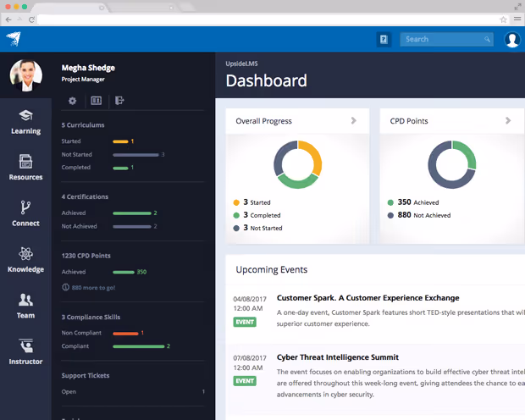Click the Curriculums Started yellow progress bar
Viewport: 525px width, 420px height.
pyautogui.click(x=120, y=141)
